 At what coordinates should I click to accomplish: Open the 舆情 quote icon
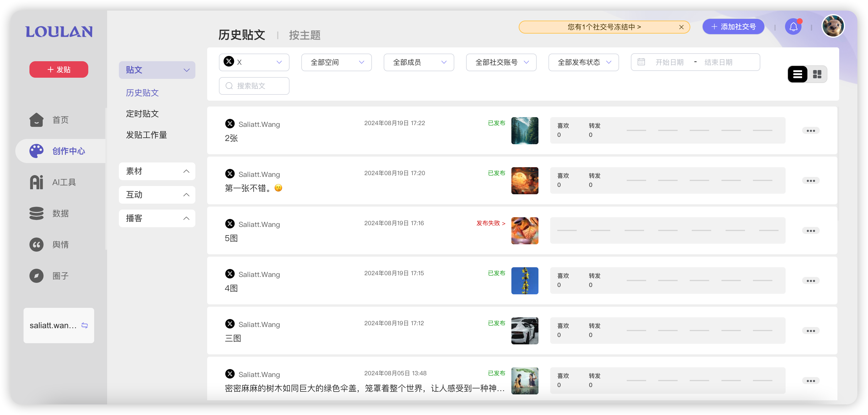(36, 244)
